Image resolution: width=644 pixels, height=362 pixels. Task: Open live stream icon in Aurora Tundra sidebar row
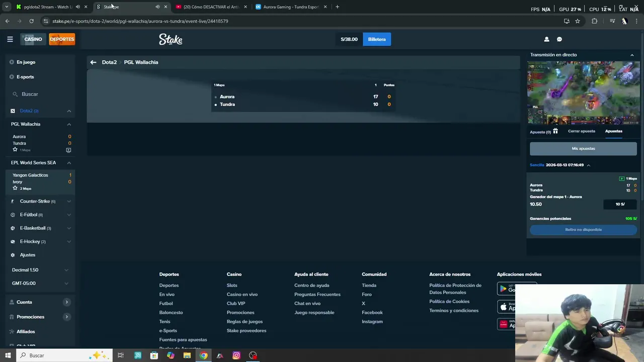(68, 150)
